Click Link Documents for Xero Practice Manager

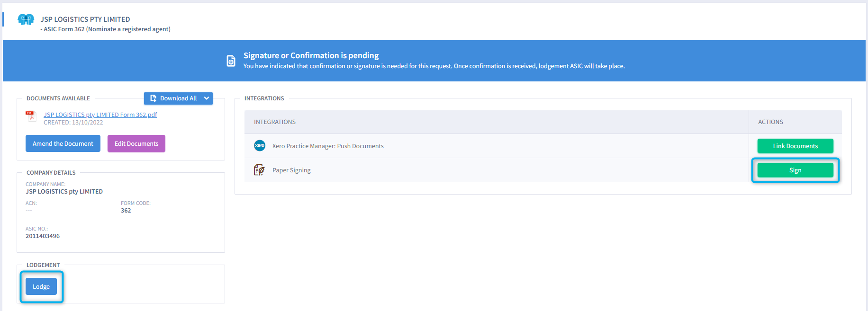(x=795, y=146)
